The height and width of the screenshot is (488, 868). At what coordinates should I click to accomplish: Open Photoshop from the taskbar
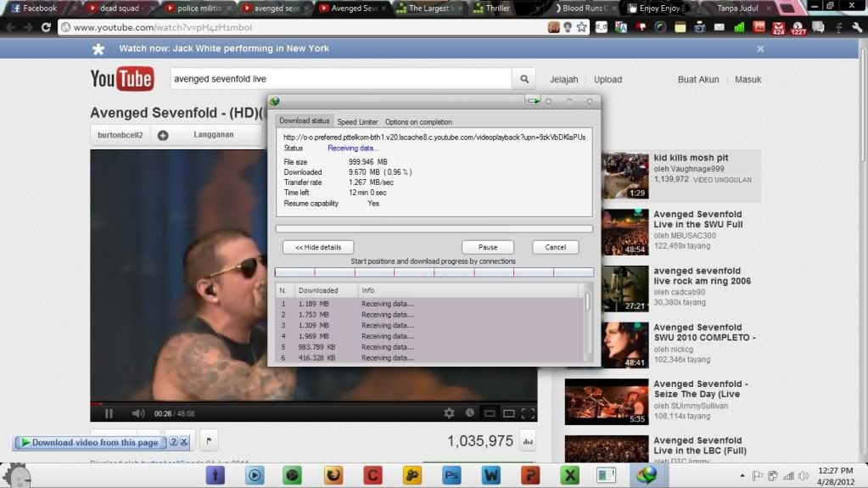(451, 475)
